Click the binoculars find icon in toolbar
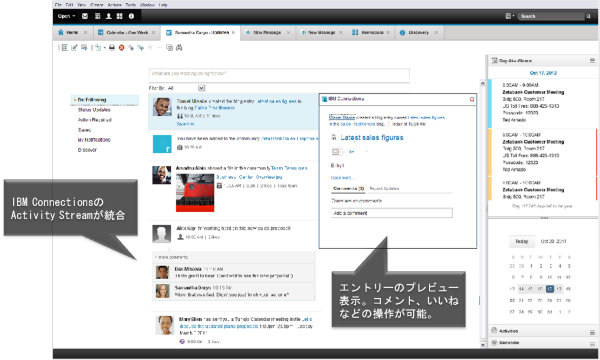Viewport: 600px width, 360px height. pos(179,48)
